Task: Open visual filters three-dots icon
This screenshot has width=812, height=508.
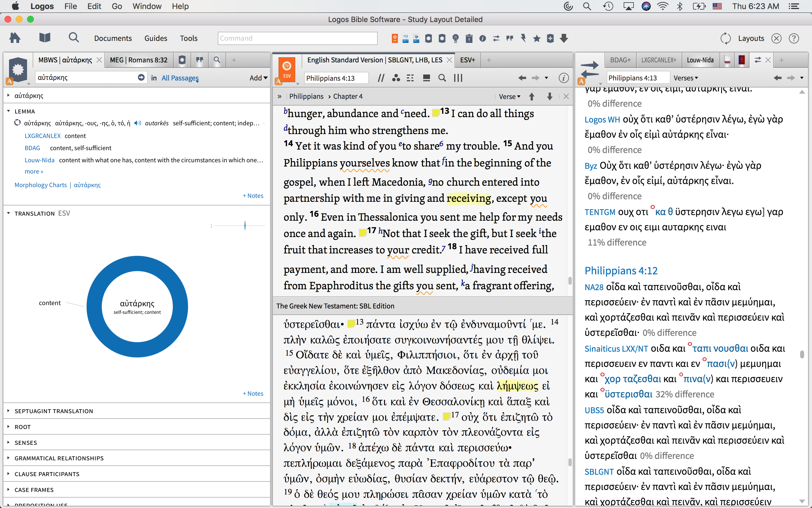Action: pos(396,78)
